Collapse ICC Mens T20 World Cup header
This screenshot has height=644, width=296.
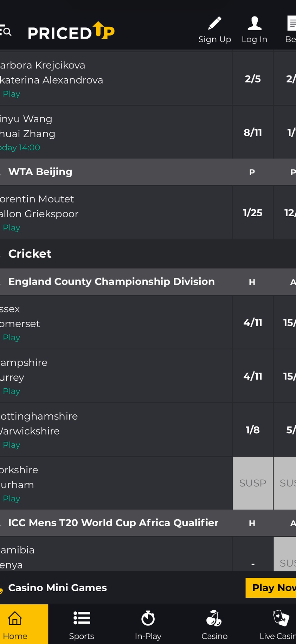pos(113,523)
